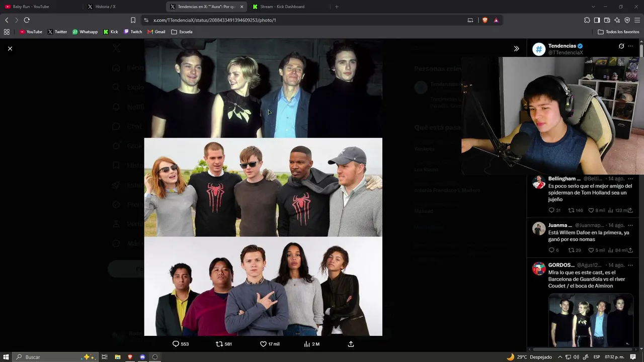Open Brave Wallet icon

[607, 20]
